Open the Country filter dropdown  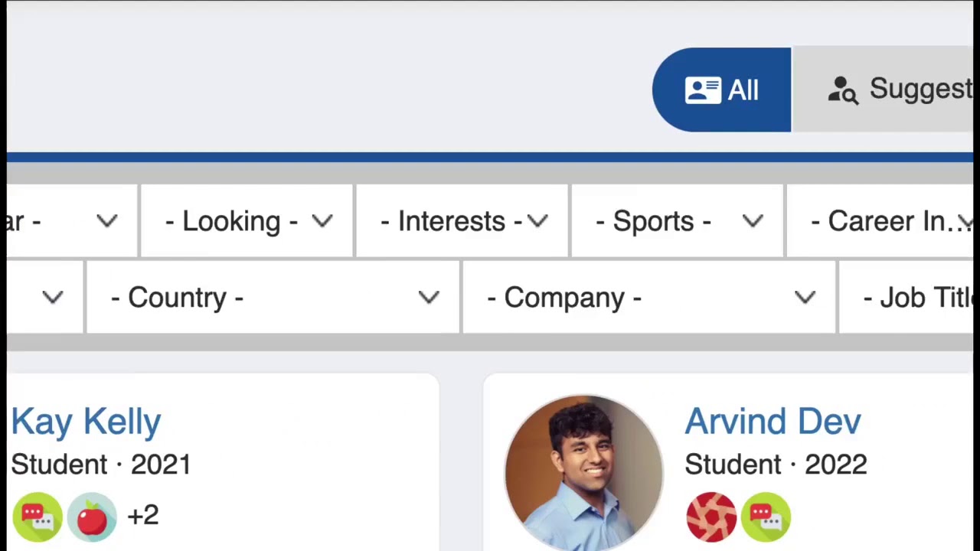[273, 297]
